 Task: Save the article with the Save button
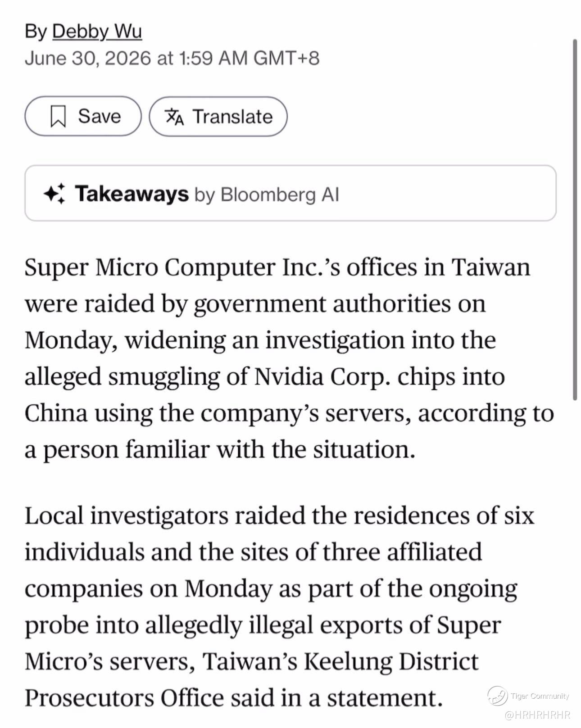tap(83, 116)
